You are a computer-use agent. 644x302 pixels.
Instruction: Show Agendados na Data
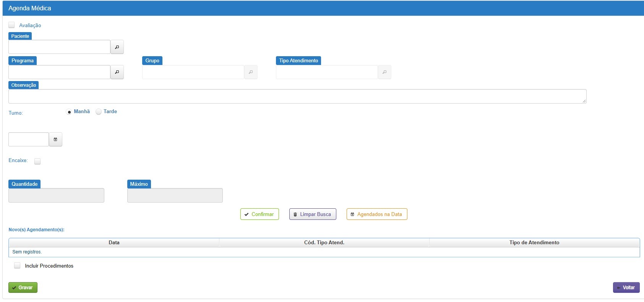click(x=377, y=214)
